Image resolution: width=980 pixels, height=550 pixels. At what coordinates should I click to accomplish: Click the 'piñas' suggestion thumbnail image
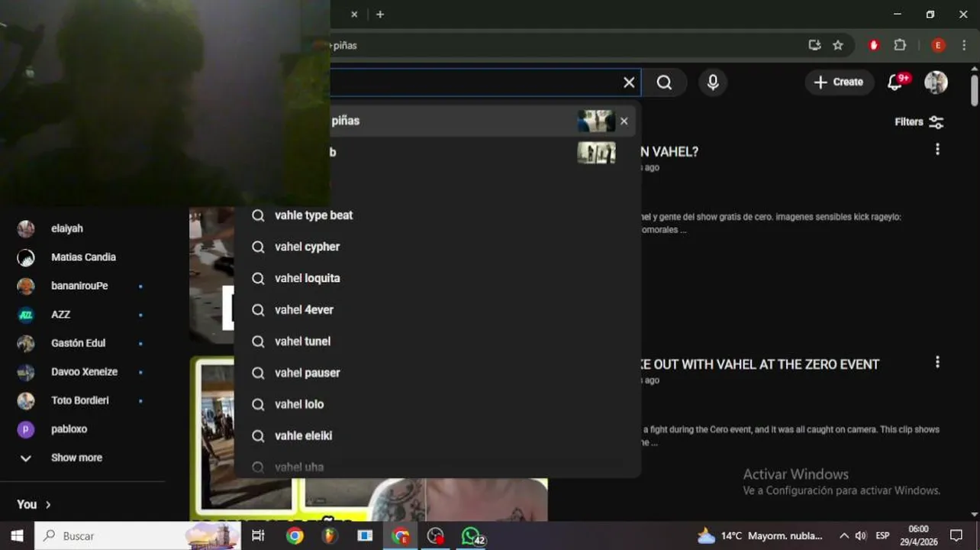pos(596,121)
